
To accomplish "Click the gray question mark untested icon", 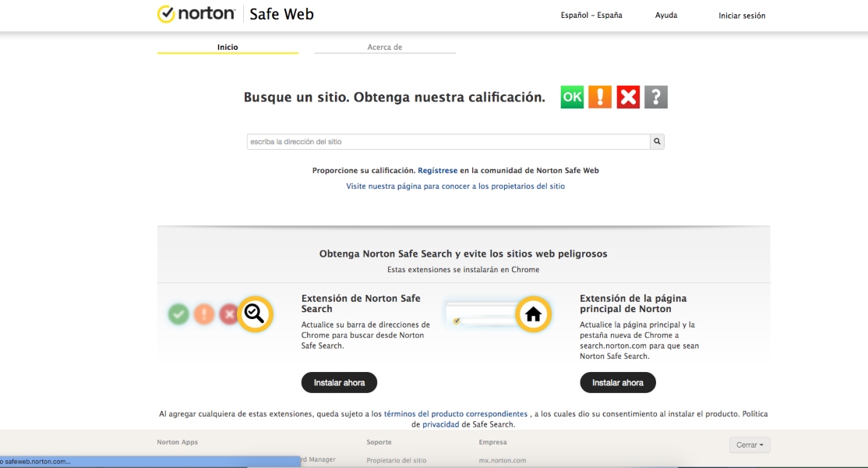I will pos(656,97).
